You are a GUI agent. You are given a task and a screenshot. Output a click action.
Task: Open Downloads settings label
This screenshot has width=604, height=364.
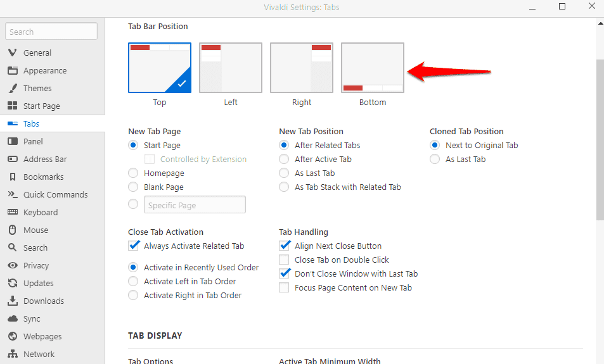44,301
